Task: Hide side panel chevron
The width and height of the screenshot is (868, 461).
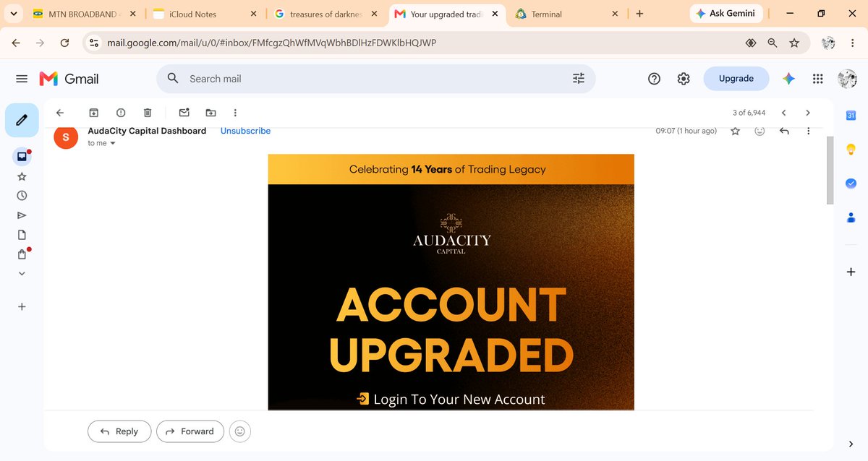Action: [x=851, y=444]
